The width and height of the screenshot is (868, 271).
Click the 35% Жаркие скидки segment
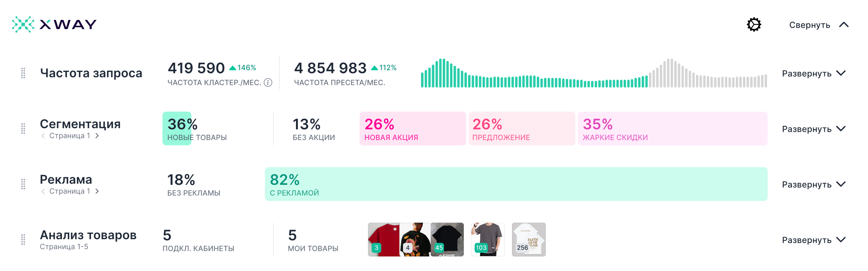click(672, 129)
